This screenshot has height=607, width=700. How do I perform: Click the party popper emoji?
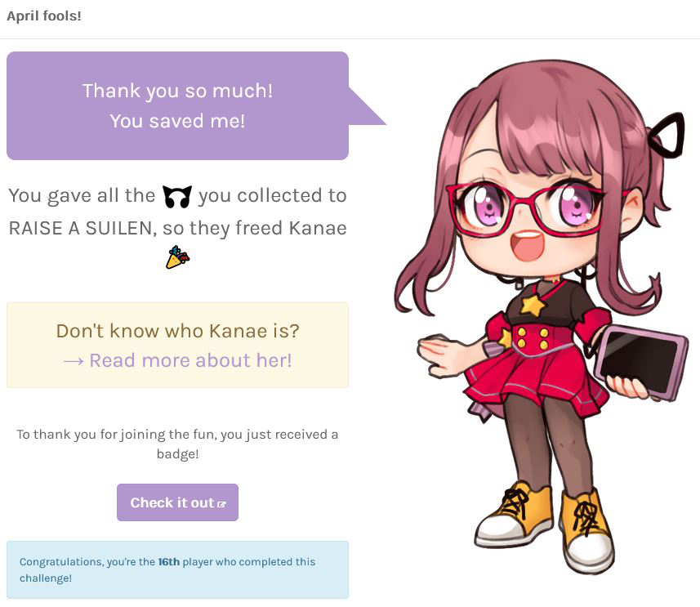click(x=178, y=257)
